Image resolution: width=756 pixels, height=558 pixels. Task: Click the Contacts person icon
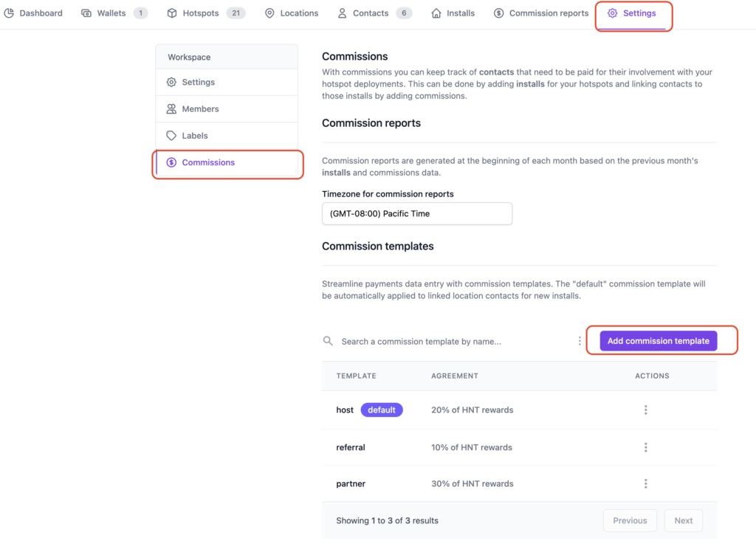pyautogui.click(x=342, y=13)
